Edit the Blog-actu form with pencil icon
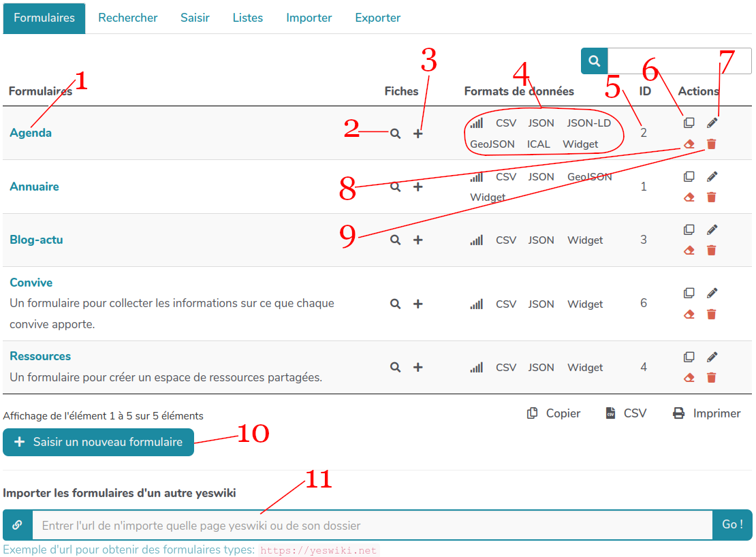The image size is (756, 557). pyautogui.click(x=712, y=230)
